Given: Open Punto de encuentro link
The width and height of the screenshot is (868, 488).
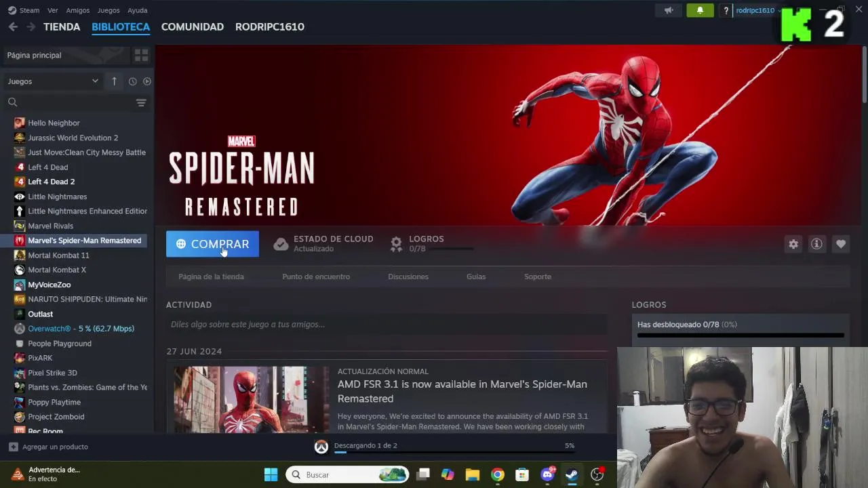Looking at the screenshot, I should click(x=316, y=277).
